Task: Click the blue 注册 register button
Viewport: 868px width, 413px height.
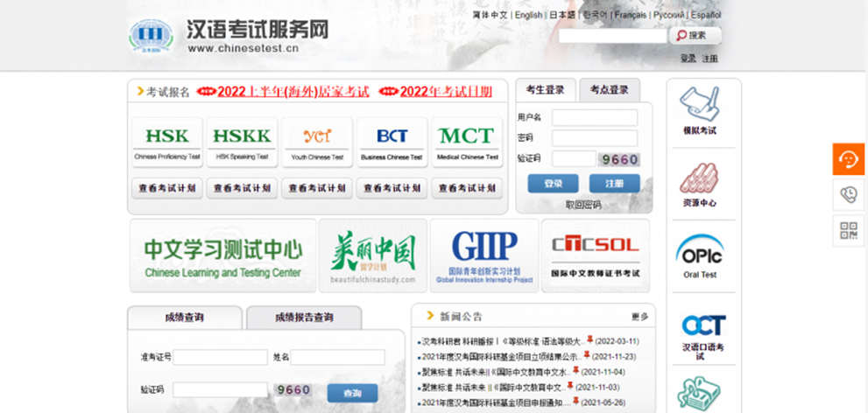Action: [x=614, y=184]
